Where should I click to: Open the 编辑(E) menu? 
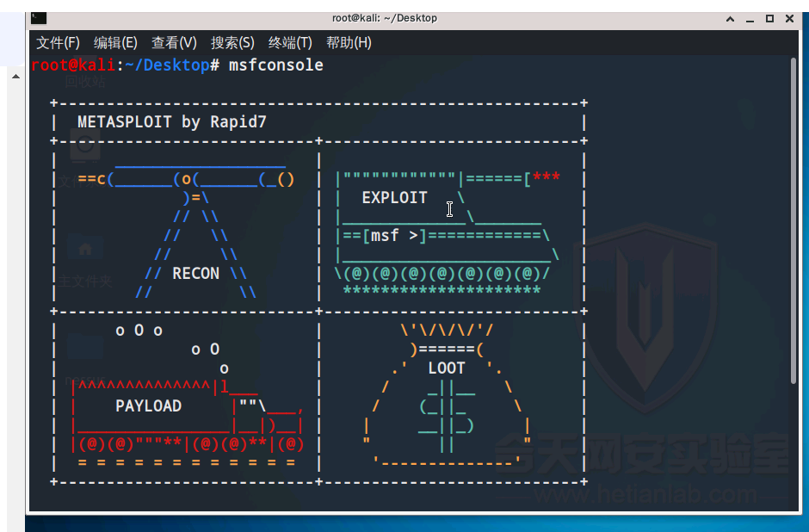click(x=115, y=42)
